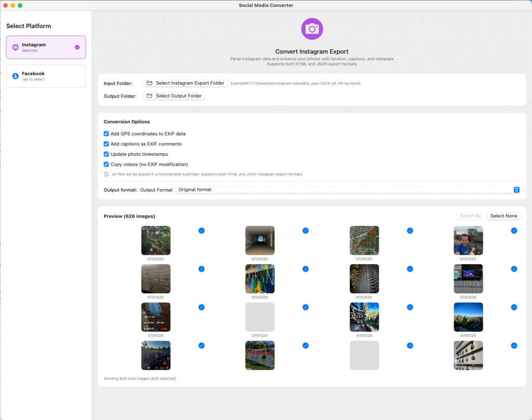Viewport: 532px width, 420px height.
Task: Deselect checkmark for tunnel photo 07/25/25
Action: pyautogui.click(x=305, y=231)
